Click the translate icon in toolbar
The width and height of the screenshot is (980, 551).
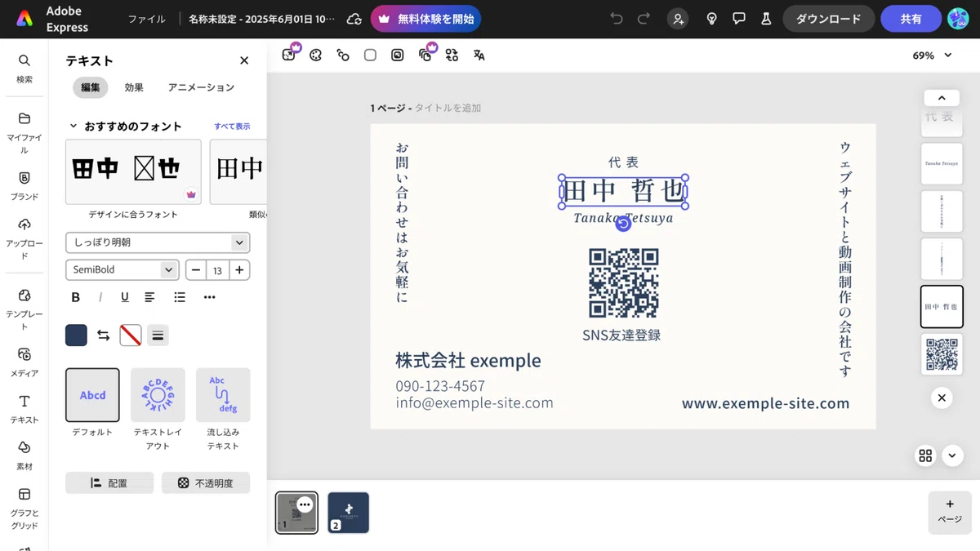coord(479,55)
